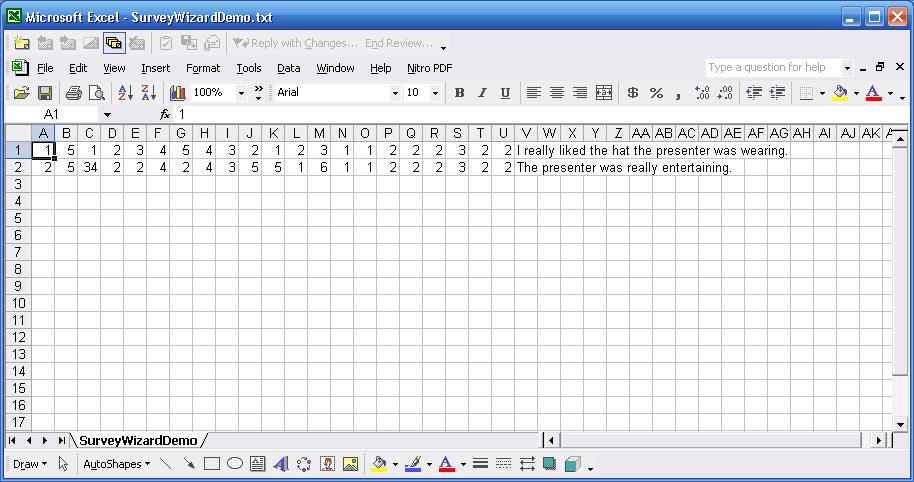Insert a Text Box from drawing toolbar
The height and width of the screenshot is (482, 914).
(x=258, y=464)
